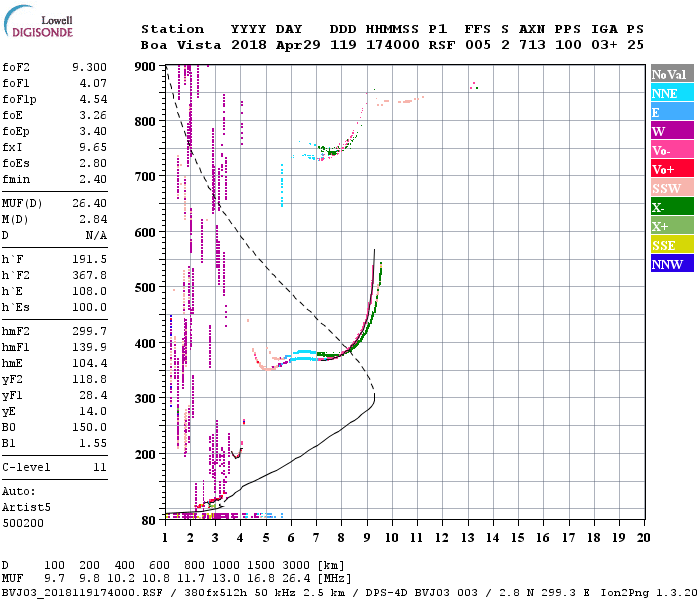Click the hmF1 value 139.9

point(89,347)
